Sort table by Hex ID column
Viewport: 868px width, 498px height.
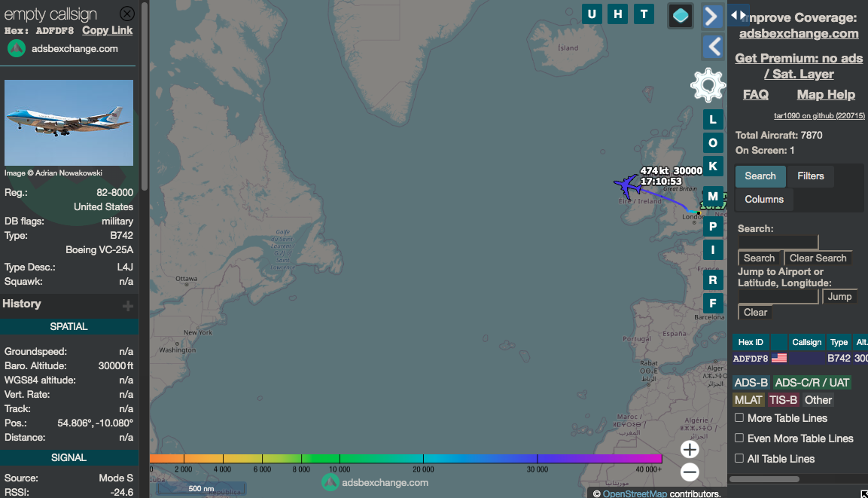click(751, 342)
